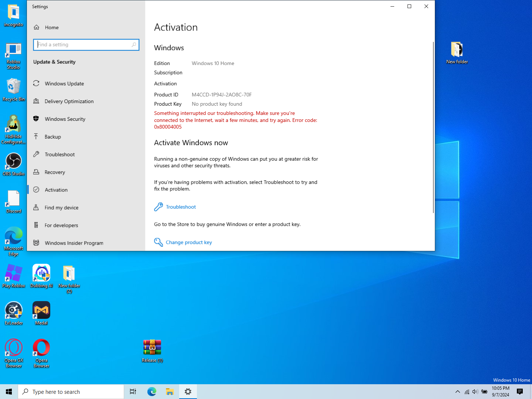Click the Find a setting search box
This screenshot has height=399, width=532.
tap(86, 45)
